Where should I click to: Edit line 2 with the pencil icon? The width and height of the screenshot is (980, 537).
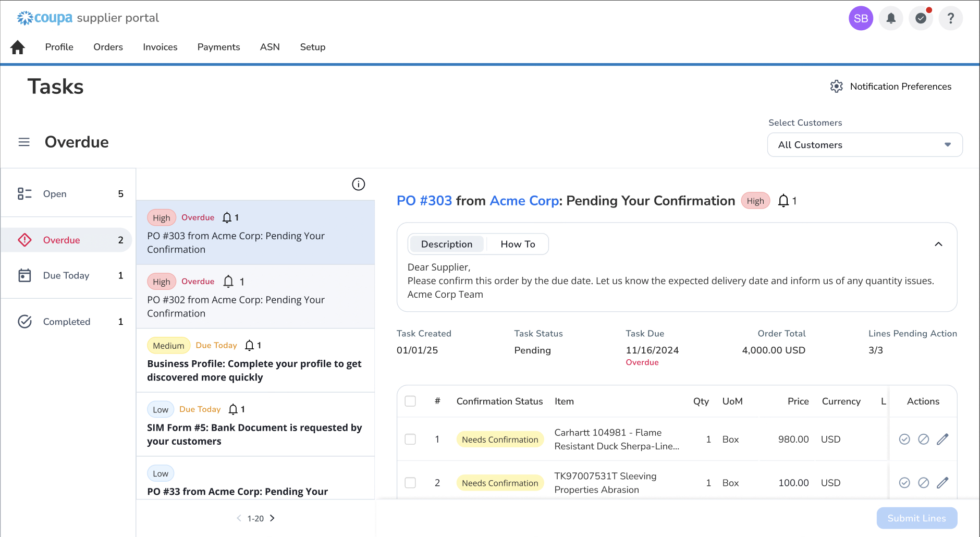tap(942, 483)
